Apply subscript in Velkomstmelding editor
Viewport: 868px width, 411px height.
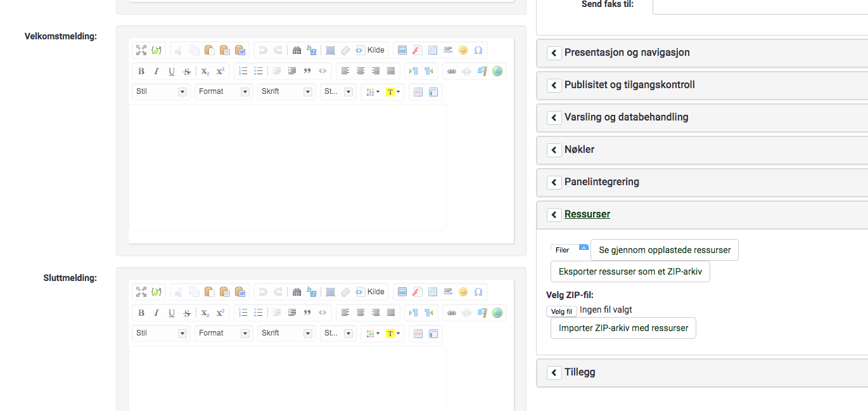205,71
